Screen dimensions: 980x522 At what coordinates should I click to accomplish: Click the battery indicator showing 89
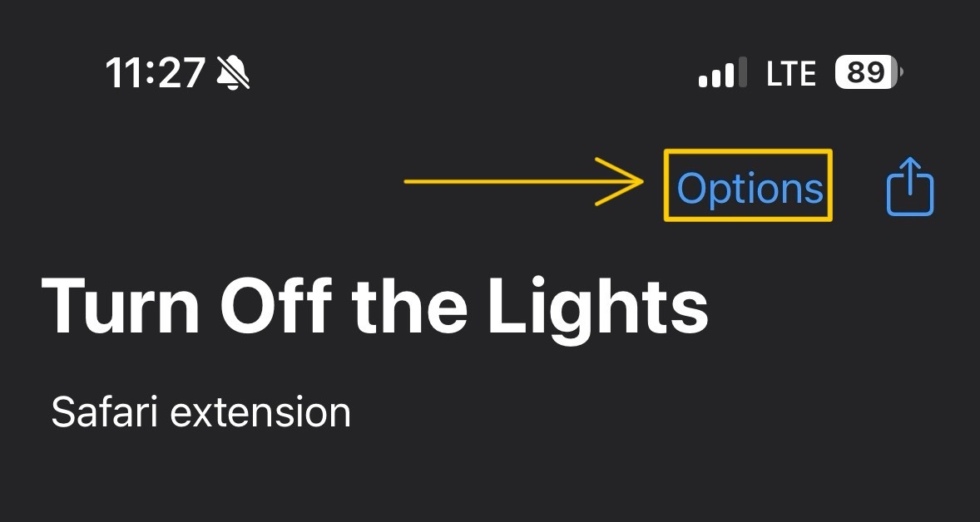pos(869,71)
